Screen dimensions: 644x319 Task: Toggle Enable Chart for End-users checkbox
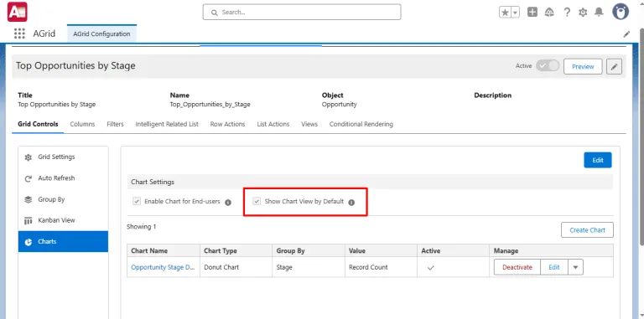(137, 201)
